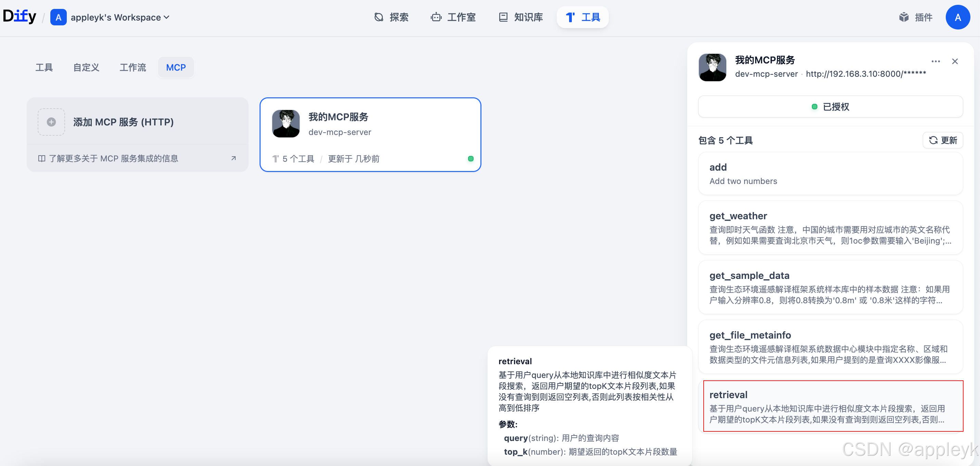Click the 更新 refresh button
The height and width of the screenshot is (466, 980).
point(943,140)
